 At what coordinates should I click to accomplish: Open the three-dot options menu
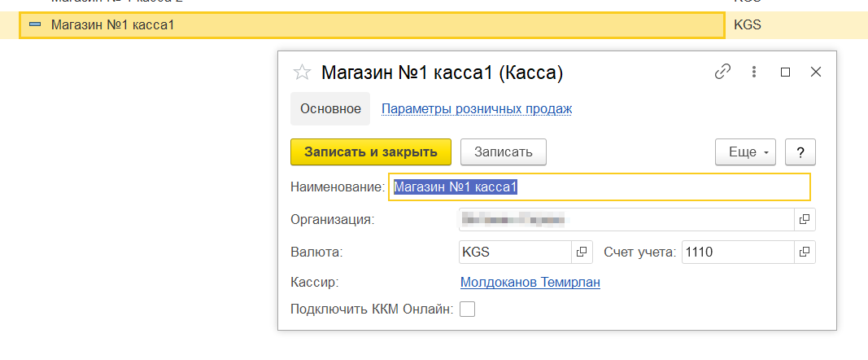[x=754, y=72]
